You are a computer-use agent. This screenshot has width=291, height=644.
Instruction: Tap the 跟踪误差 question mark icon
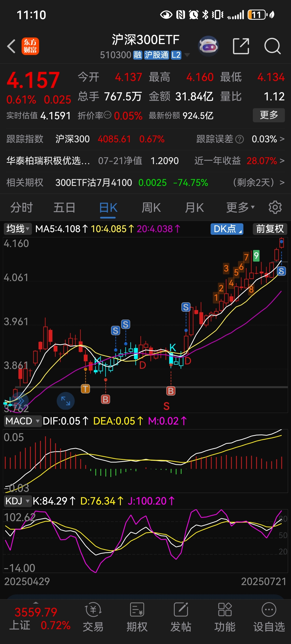[240, 139]
